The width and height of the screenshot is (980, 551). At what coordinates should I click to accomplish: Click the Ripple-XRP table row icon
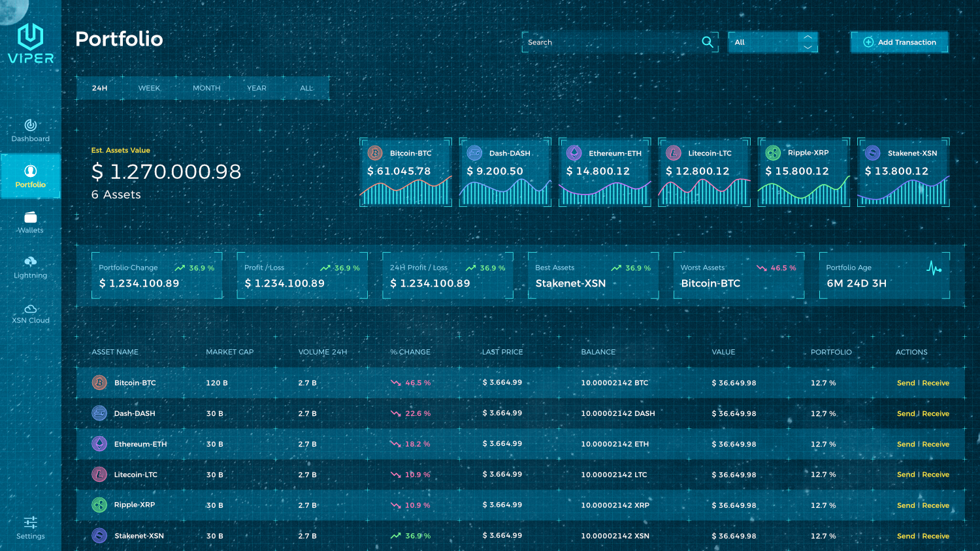99,505
